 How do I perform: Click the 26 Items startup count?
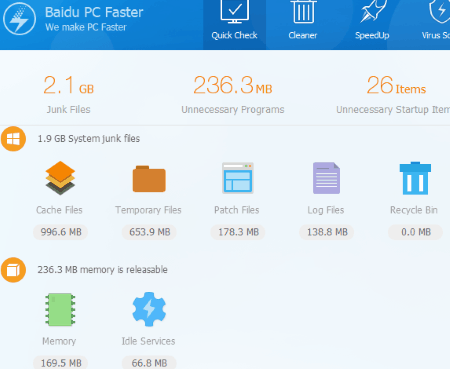tap(396, 85)
